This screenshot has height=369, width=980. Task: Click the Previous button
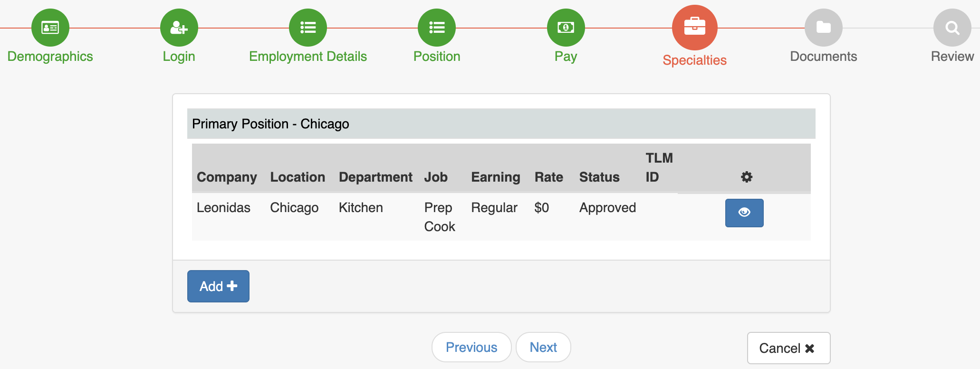point(471,347)
